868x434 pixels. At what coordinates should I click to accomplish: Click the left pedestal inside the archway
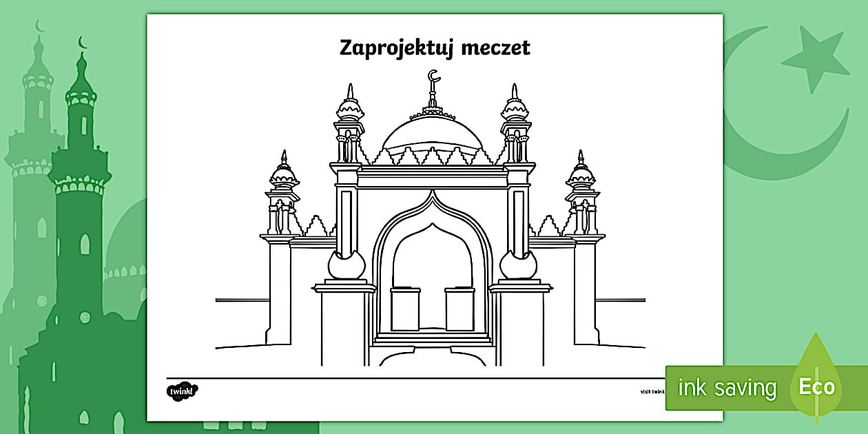click(405, 309)
